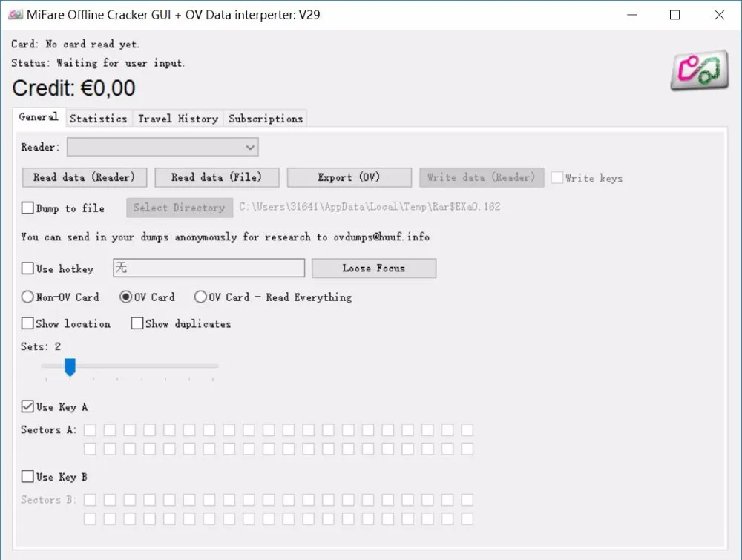
Task: Minimize the MiFare Cracker window
Action: 631,15
